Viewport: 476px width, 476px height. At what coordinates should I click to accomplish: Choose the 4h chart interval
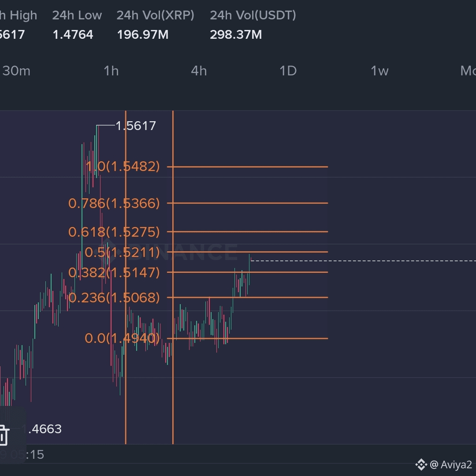[x=199, y=71]
